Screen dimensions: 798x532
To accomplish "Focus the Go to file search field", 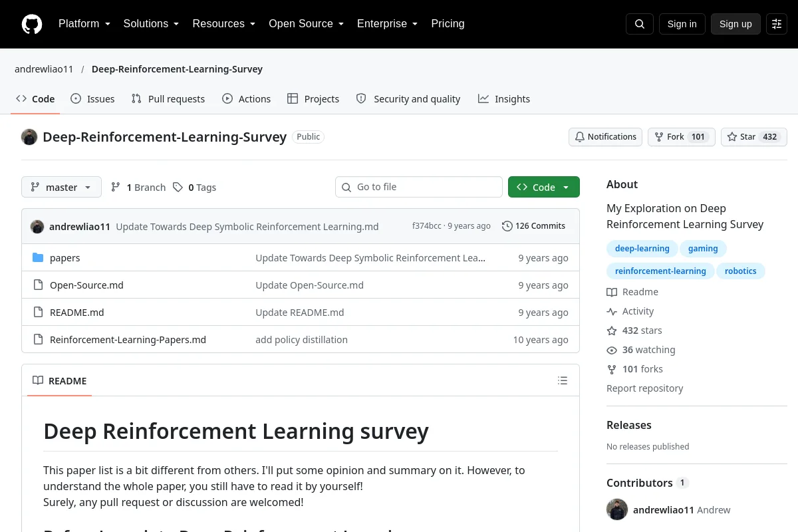I will [419, 187].
